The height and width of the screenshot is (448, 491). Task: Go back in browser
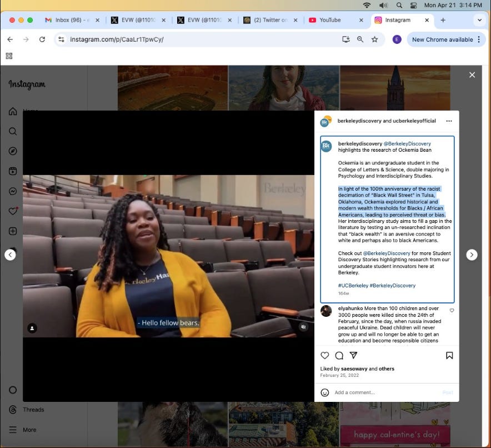pyautogui.click(x=10, y=39)
